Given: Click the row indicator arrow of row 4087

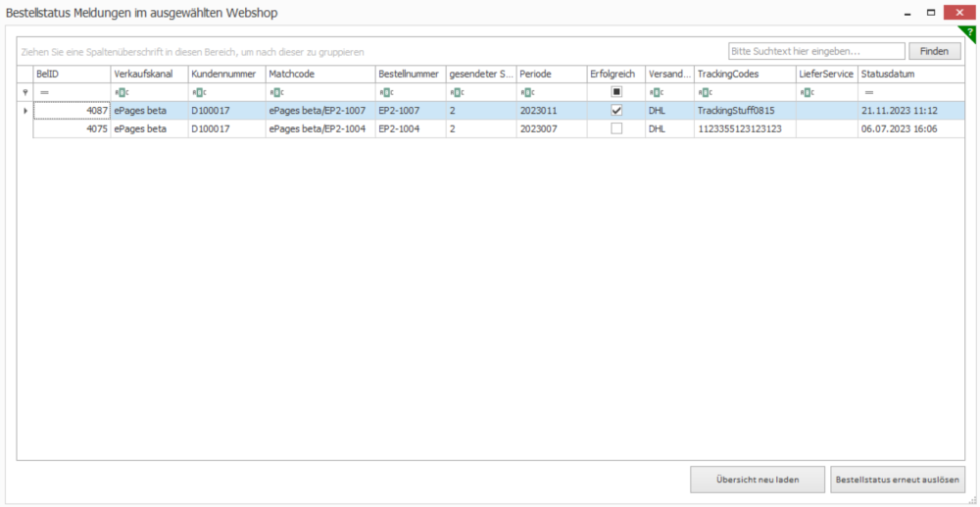Looking at the screenshot, I should pos(24,111).
